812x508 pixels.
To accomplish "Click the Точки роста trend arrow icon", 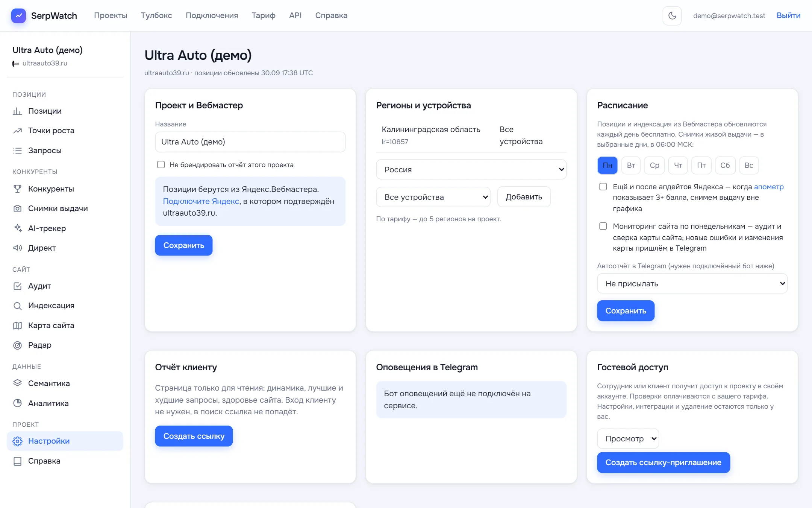I will 17,131.
